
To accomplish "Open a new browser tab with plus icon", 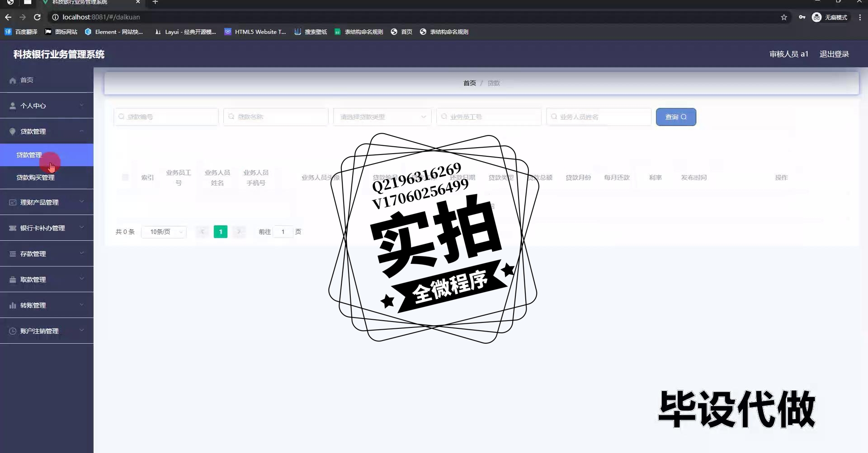I will [155, 2].
